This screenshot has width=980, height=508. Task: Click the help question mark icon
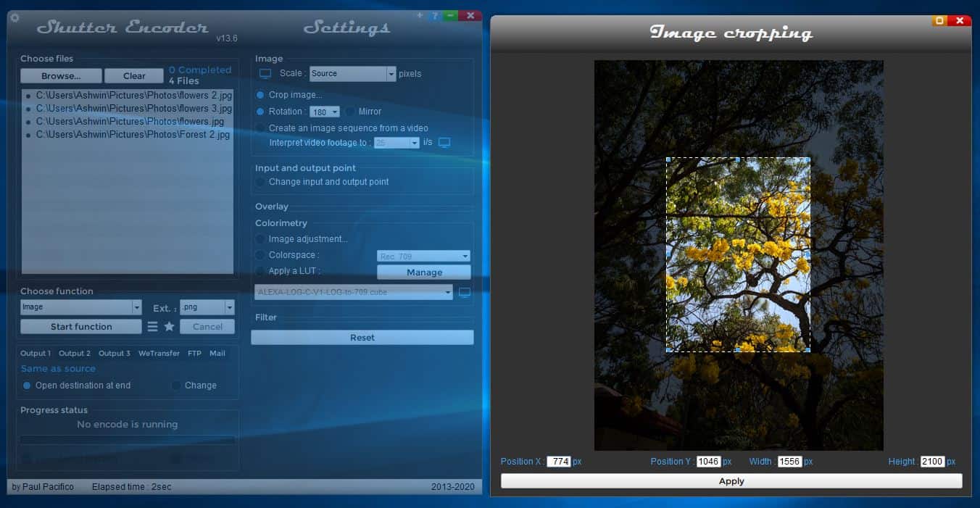pos(434,14)
